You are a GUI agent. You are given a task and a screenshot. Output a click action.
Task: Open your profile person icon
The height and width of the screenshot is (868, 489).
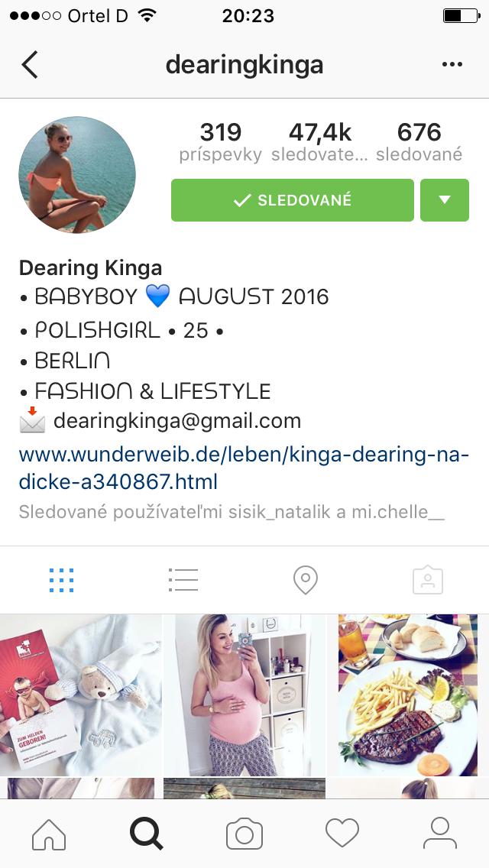(439, 834)
